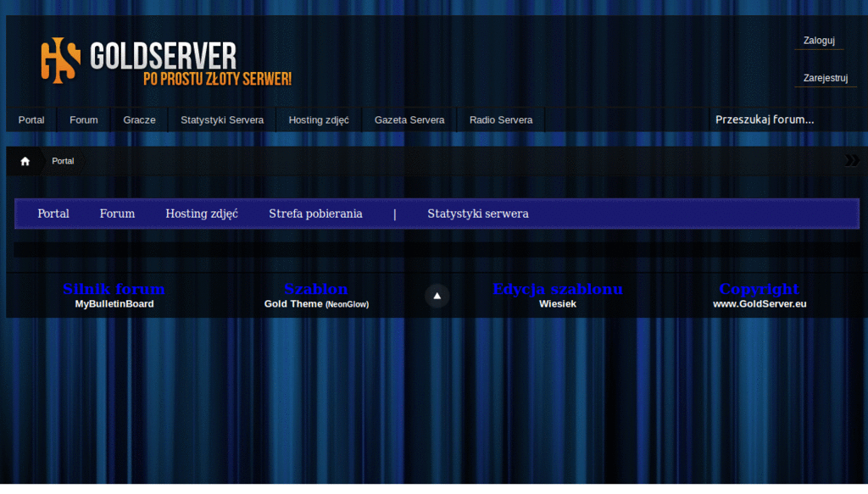Image resolution: width=868 pixels, height=494 pixels.
Task: Select Statystyki serwera in purple bar
Action: [478, 214]
